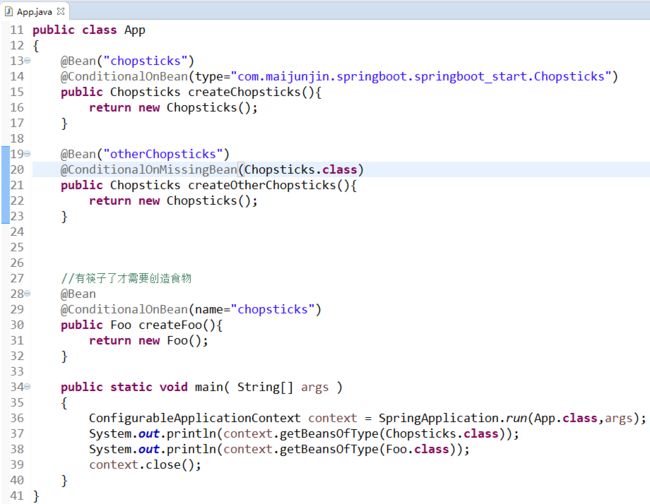Viewport: 650px width, 504px height.
Task: Click the createOtherChopsticks method name
Action: pyautogui.click(x=262, y=185)
